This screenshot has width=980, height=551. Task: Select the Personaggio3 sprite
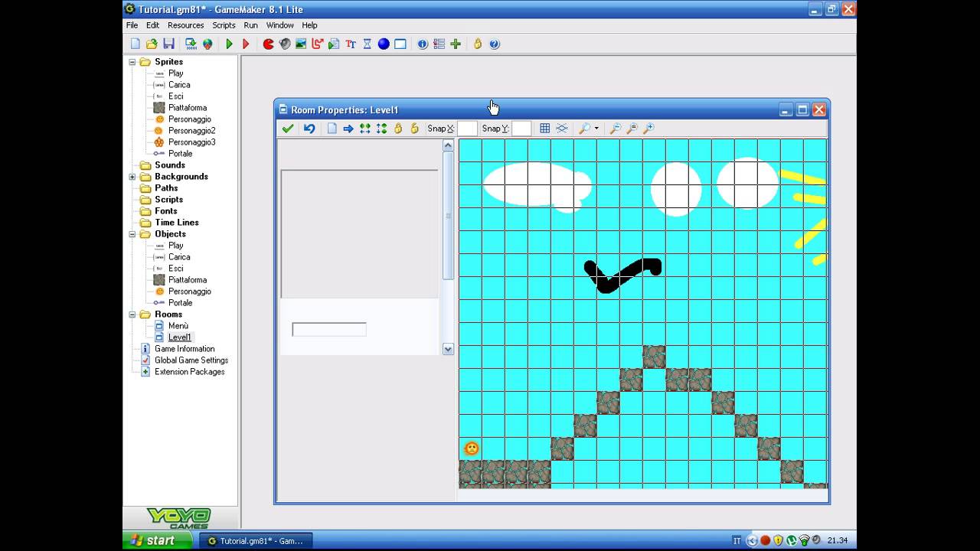point(191,142)
